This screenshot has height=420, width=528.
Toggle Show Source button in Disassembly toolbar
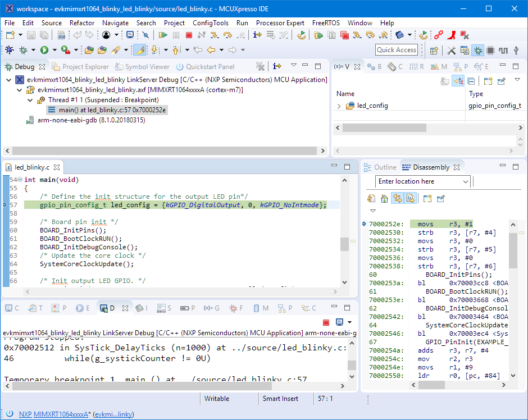coord(410,198)
